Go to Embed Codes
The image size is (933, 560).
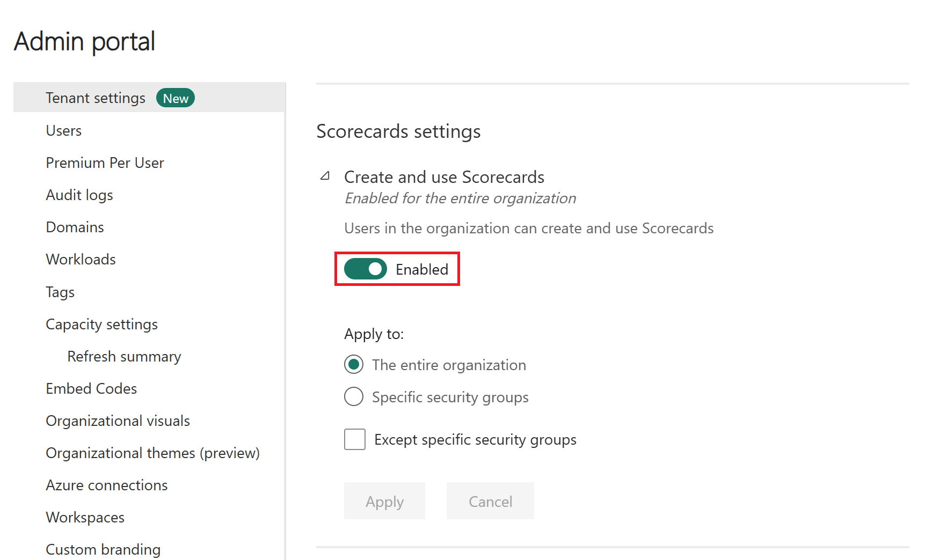click(91, 389)
